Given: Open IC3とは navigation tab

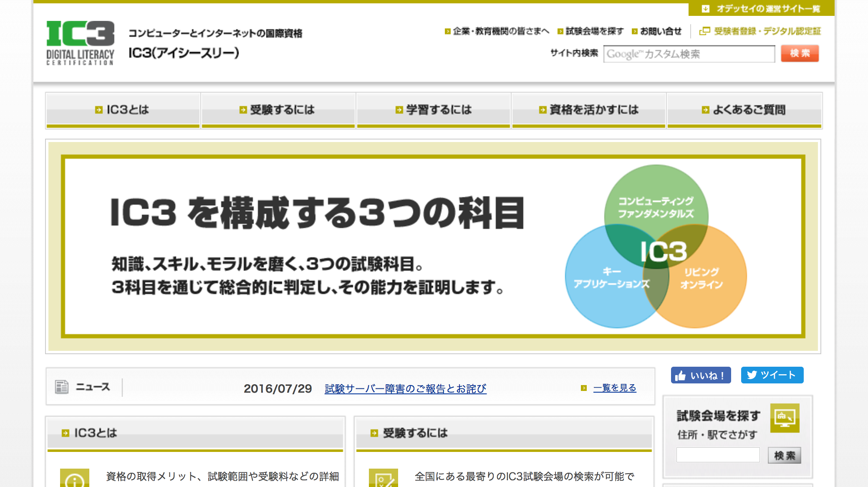Looking at the screenshot, I should [x=123, y=110].
